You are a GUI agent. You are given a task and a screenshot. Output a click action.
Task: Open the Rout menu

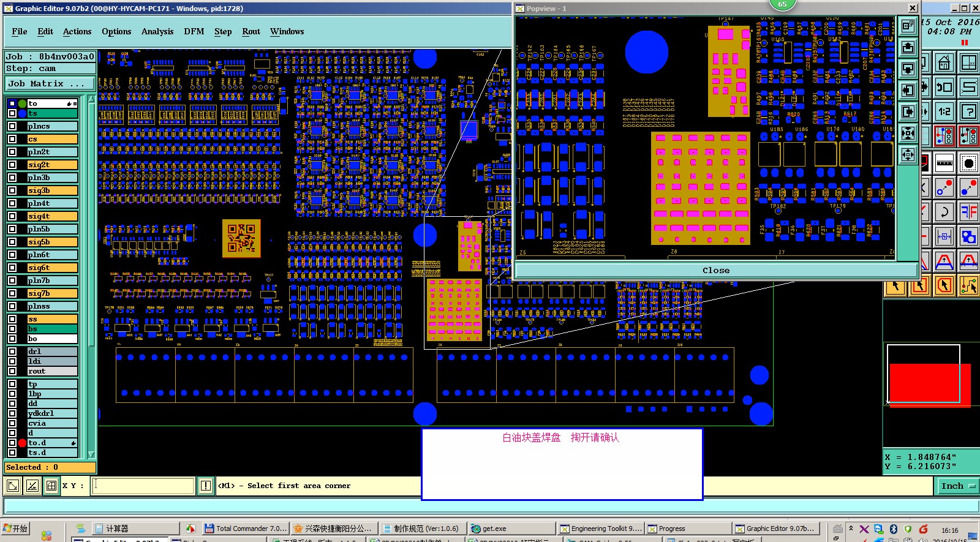pos(251,31)
